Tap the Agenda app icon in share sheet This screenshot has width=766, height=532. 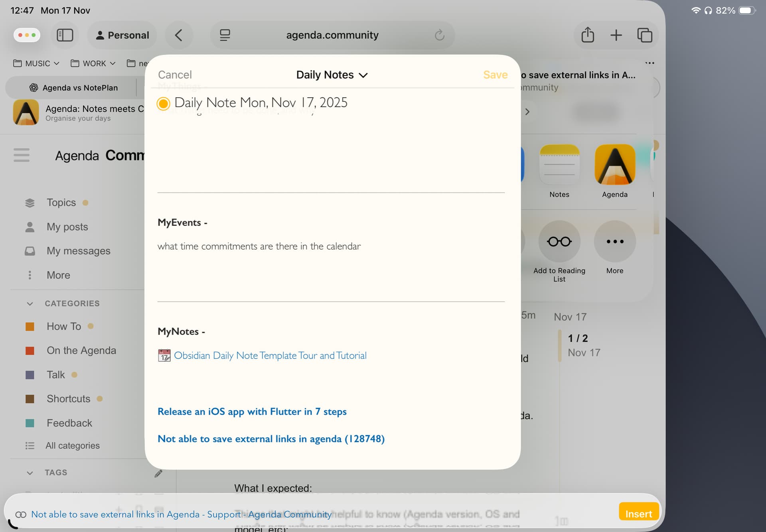click(614, 165)
